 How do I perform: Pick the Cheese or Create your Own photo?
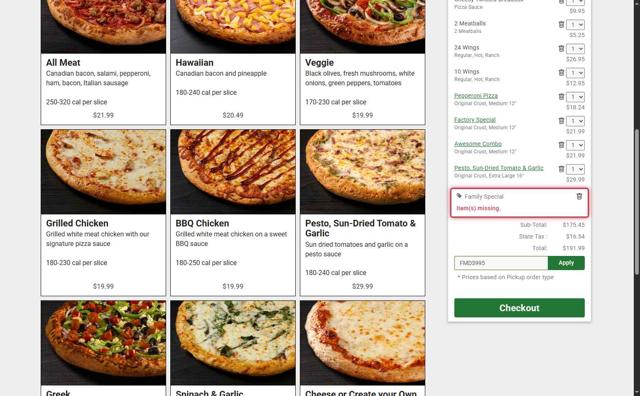pyautogui.click(x=362, y=343)
